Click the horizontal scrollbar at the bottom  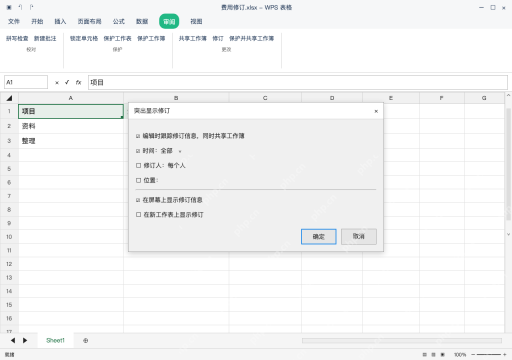click(x=402, y=341)
